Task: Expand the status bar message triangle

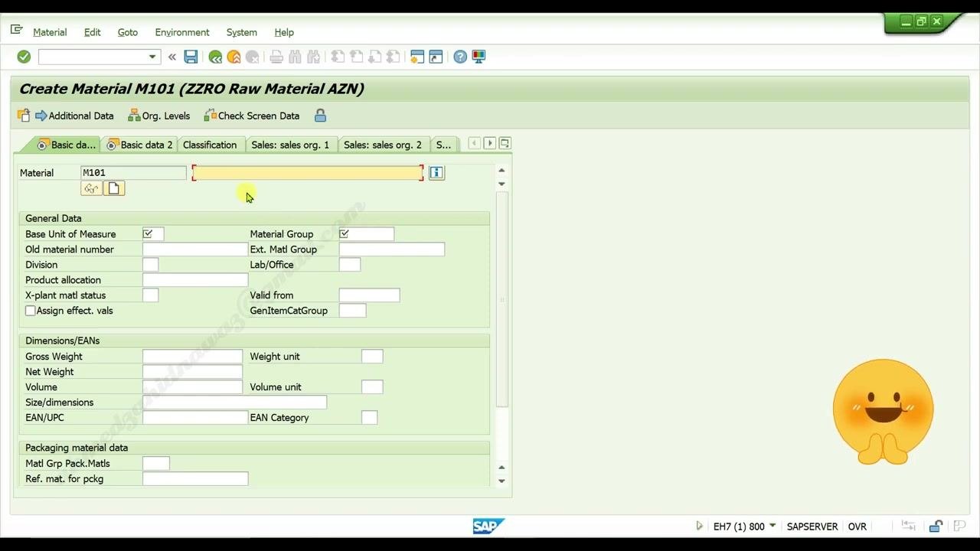Action: click(x=699, y=526)
